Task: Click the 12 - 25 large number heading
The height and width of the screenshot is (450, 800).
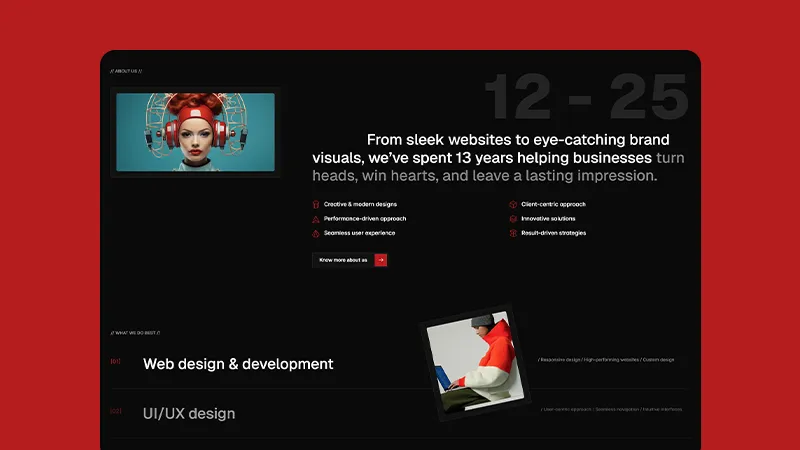Action: [x=586, y=96]
